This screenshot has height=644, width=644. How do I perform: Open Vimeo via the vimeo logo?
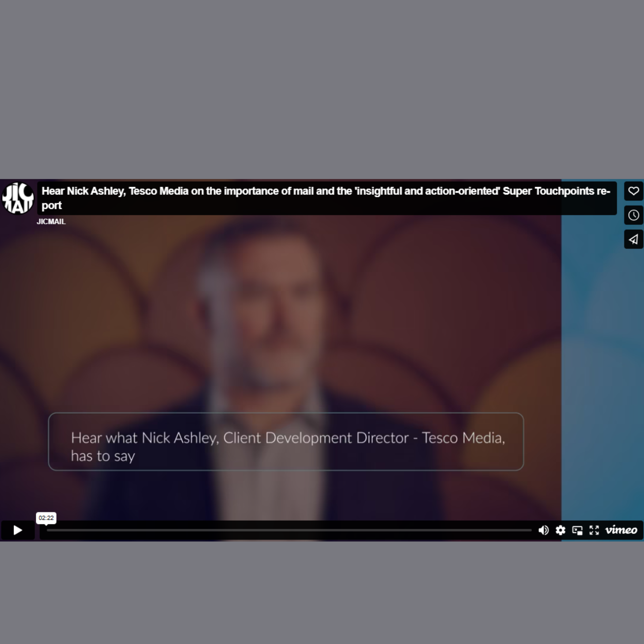click(x=621, y=530)
